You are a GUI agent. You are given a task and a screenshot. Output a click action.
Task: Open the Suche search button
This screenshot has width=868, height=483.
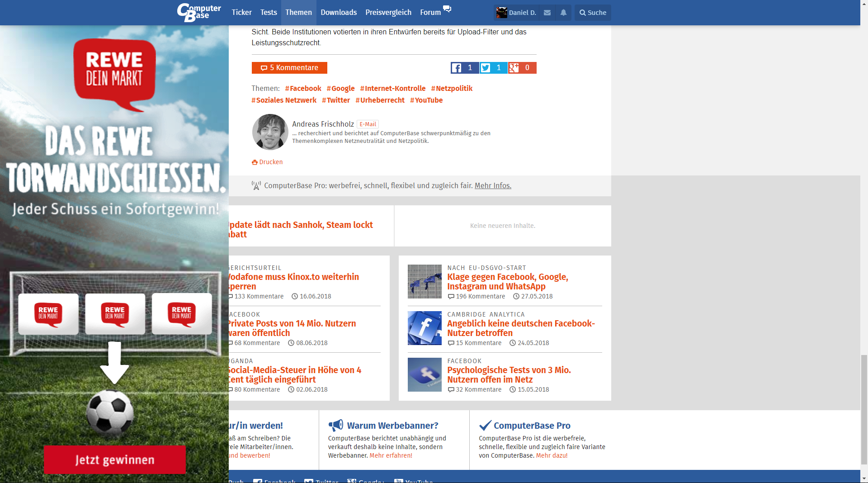(x=593, y=13)
